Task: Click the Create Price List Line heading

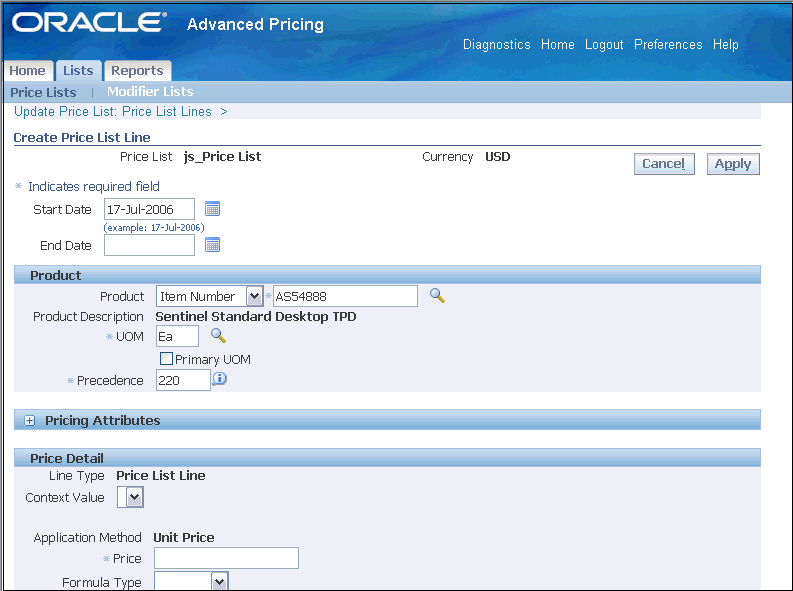Action: coord(82,138)
